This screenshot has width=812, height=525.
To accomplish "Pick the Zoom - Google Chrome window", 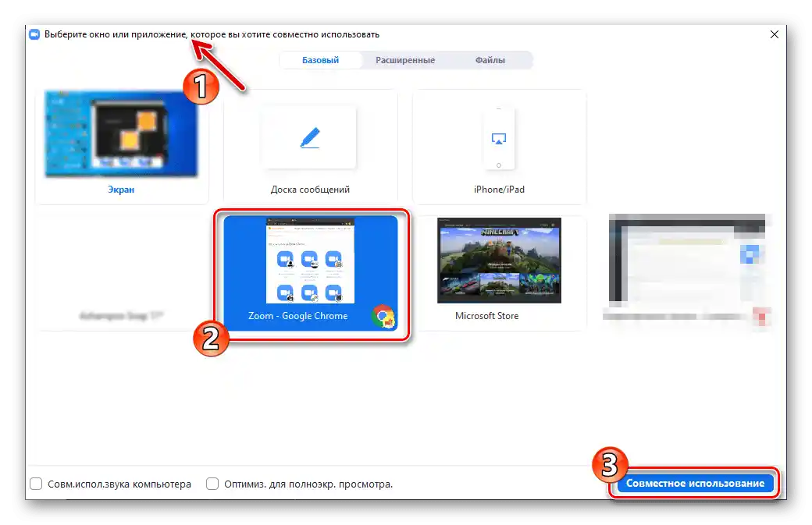I will coord(311,273).
